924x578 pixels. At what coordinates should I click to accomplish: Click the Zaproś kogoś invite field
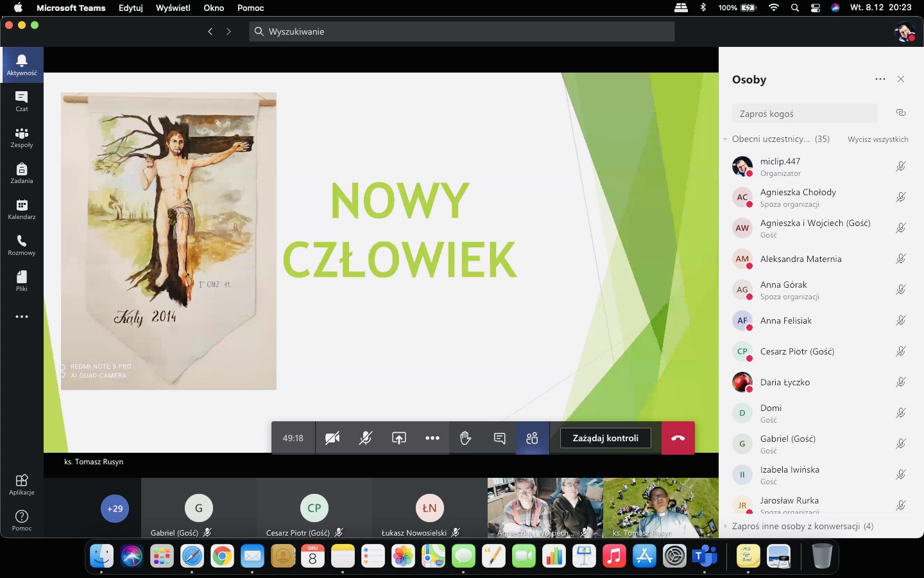pos(805,113)
